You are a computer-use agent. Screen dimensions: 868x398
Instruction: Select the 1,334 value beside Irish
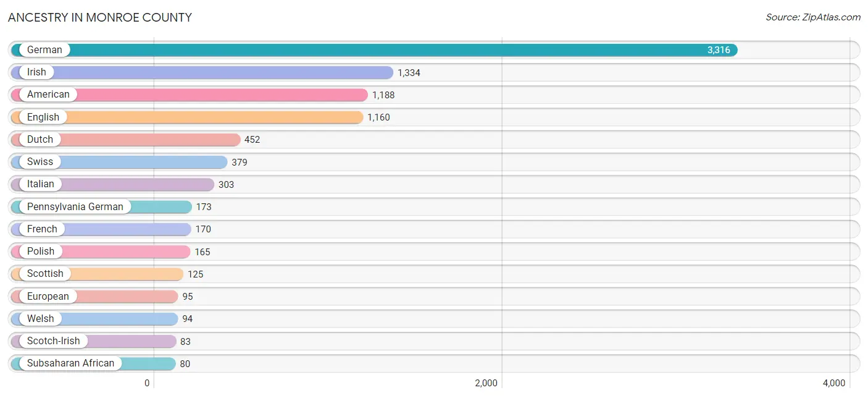409,73
